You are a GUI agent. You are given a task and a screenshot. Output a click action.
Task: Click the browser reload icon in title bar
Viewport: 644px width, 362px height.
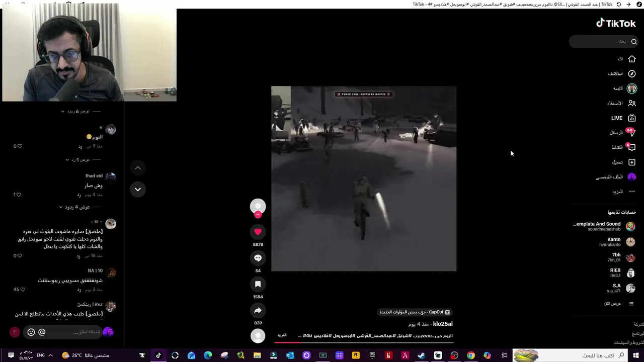point(619,4)
